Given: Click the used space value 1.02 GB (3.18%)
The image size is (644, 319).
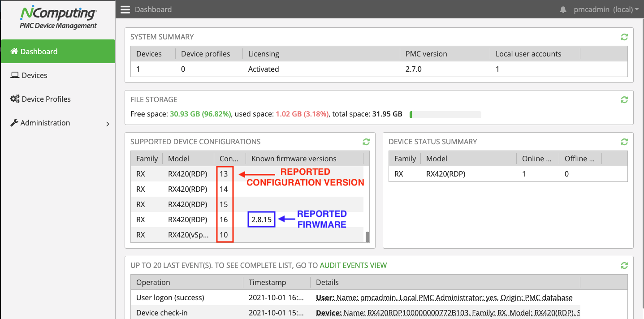Looking at the screenshot, I should point(302,114).
